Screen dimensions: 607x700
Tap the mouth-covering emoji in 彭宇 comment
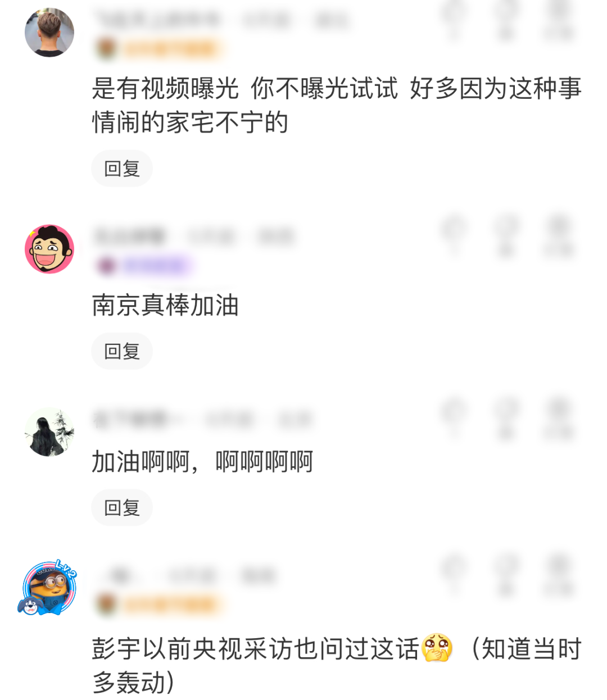tap(437, 648)
